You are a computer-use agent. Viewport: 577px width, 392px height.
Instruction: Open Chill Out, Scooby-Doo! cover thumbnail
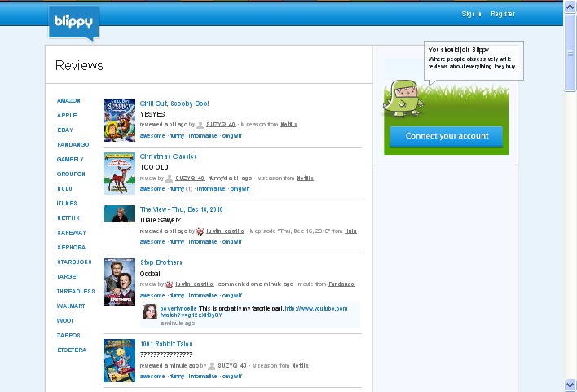coord(119,120)
